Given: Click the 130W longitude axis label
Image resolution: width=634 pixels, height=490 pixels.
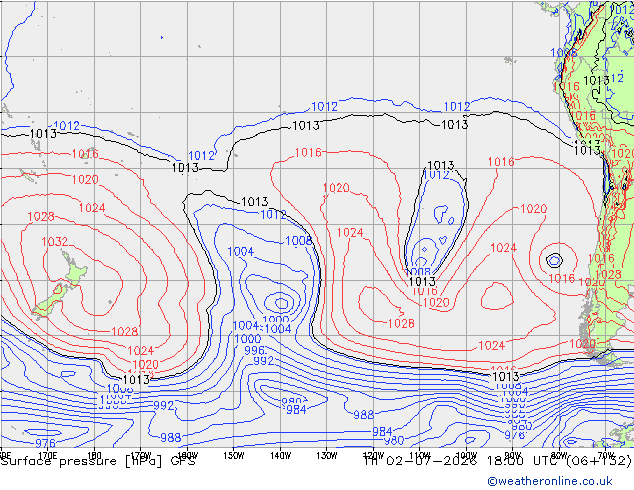Looking at the screenshot, I should (327, 456).
